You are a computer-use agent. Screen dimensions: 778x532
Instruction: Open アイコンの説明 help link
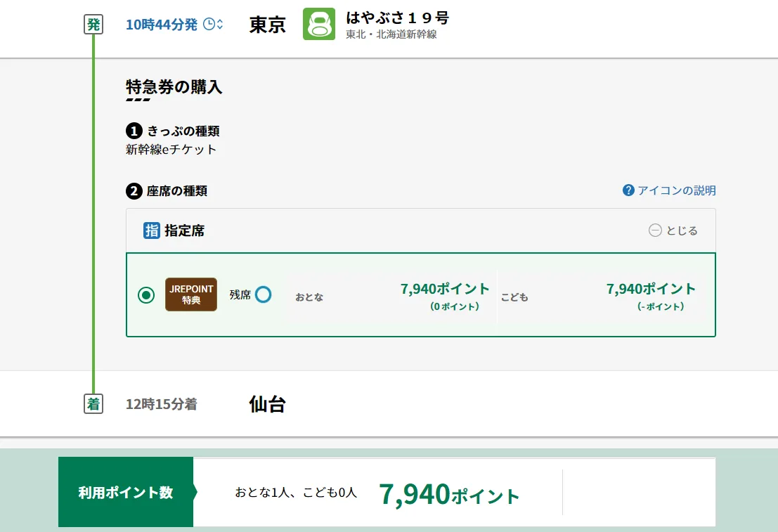point(676,190)
